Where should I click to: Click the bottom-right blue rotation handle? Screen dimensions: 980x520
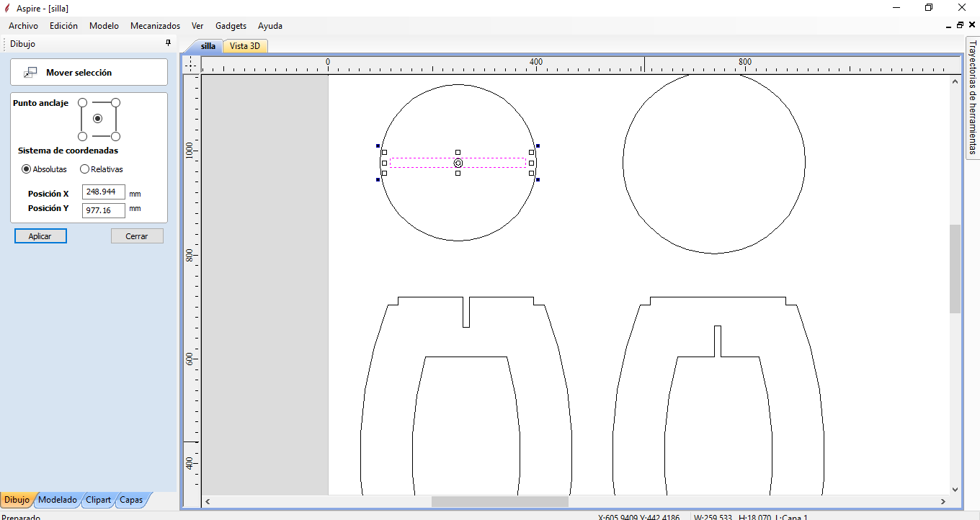pyautogui.click(x=538, y=179)
